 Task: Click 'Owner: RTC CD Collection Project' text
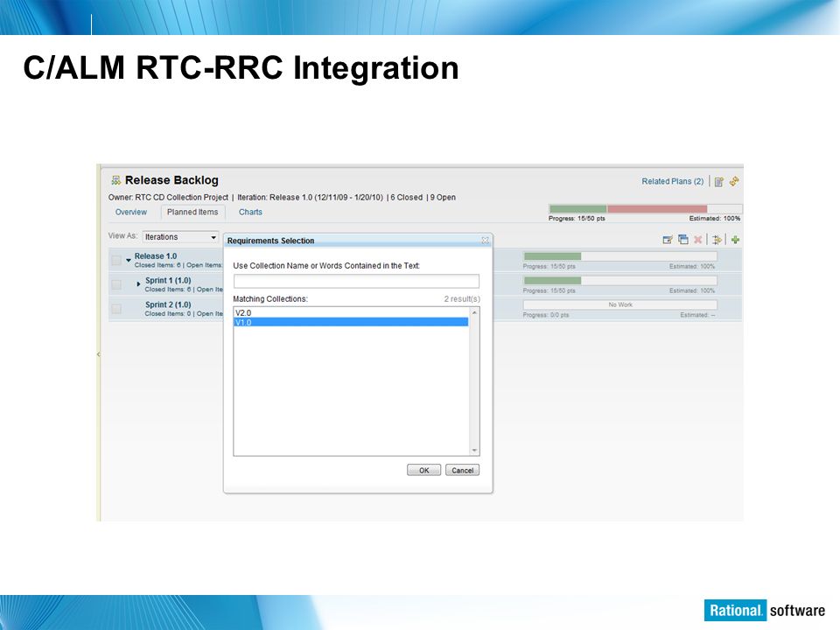(168, 197)
